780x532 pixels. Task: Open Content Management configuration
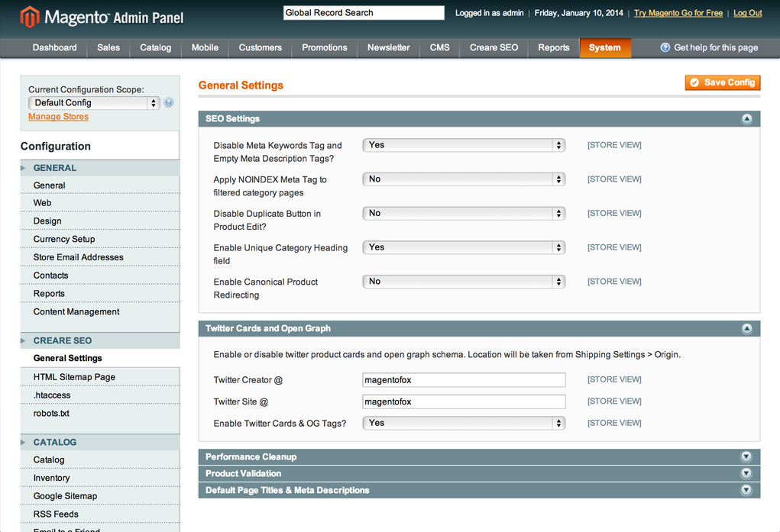point(76,311)
